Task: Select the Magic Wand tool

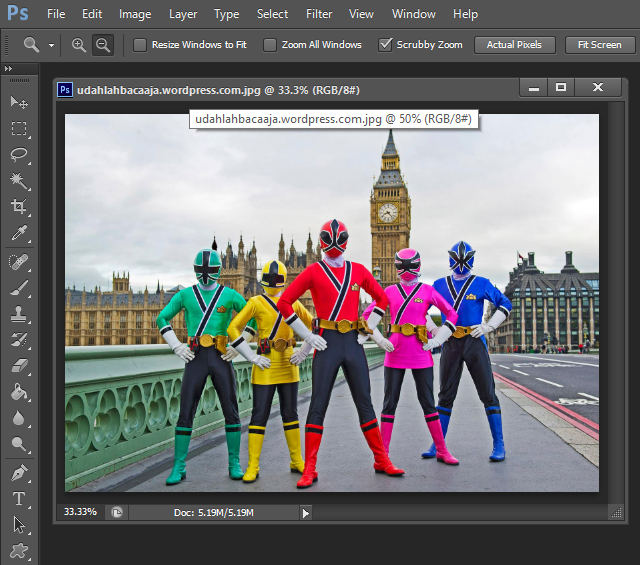Action: 19,181
